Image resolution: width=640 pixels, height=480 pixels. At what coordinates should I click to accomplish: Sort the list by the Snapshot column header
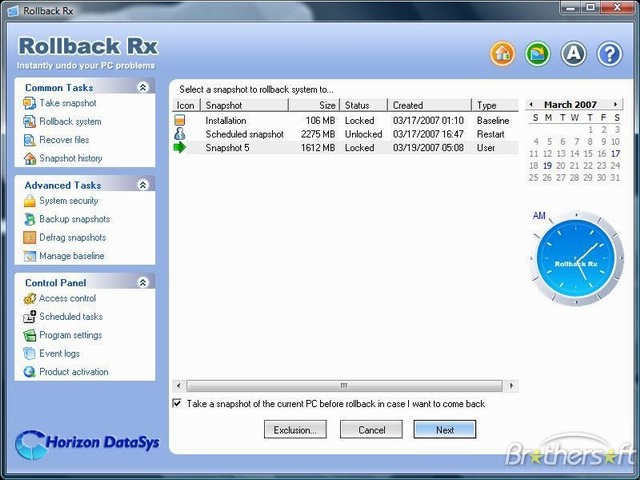coord(244,105)
